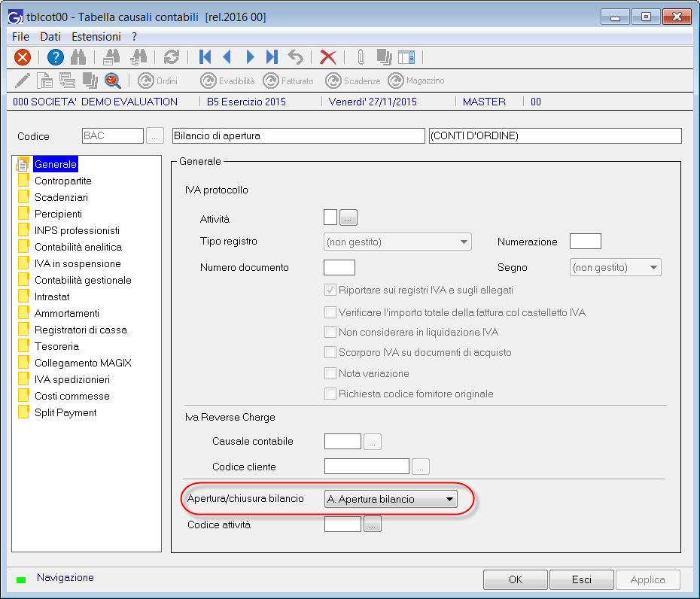This screenshot has width=700, height=599.
Task: Open the Tipo registro dropdown
Action: click(397, 242)
